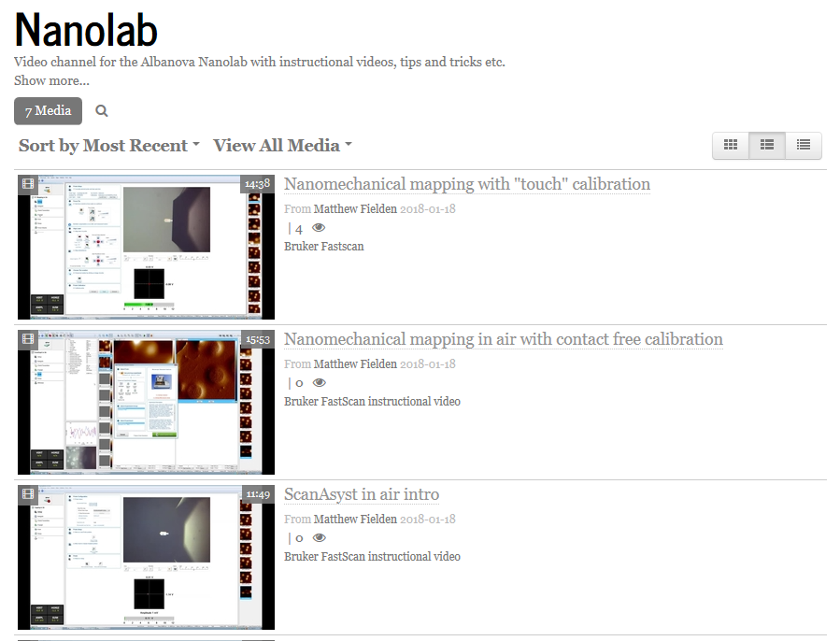Expand channel description with Show more
Image resolution: width=840 pixels, height=641 pixels.
click(51, 81)
